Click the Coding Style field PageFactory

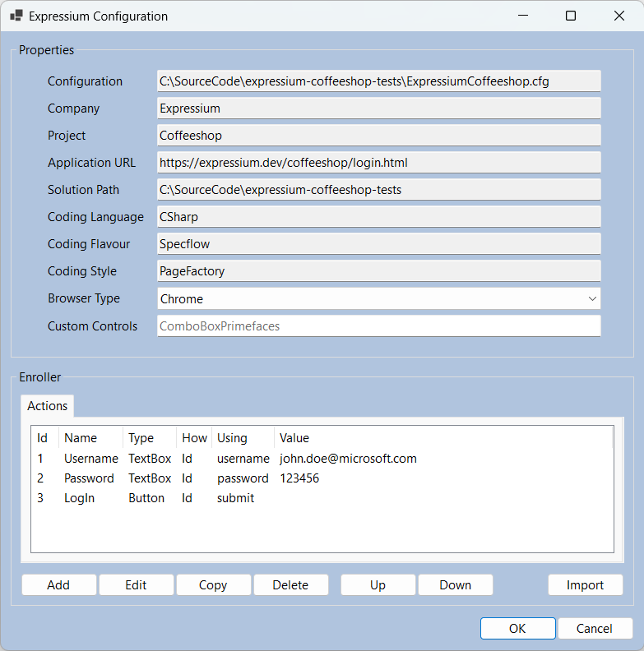coord(379,270)
